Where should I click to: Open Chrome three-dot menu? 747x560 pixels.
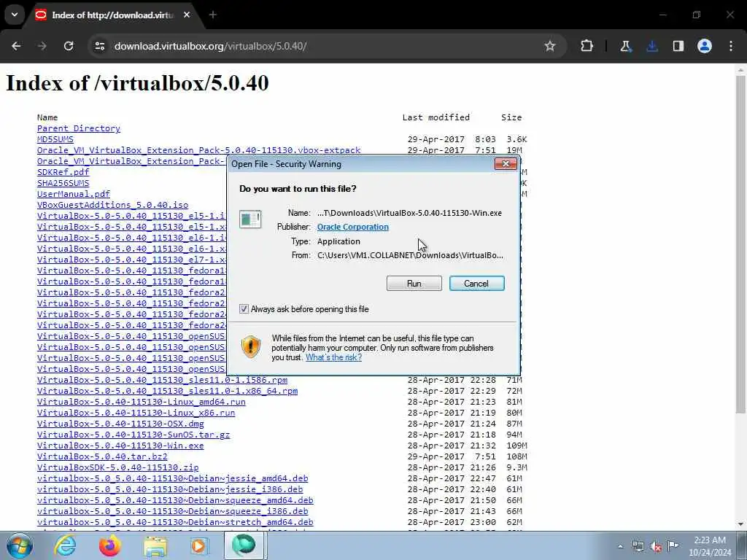(x=731, y=46)
